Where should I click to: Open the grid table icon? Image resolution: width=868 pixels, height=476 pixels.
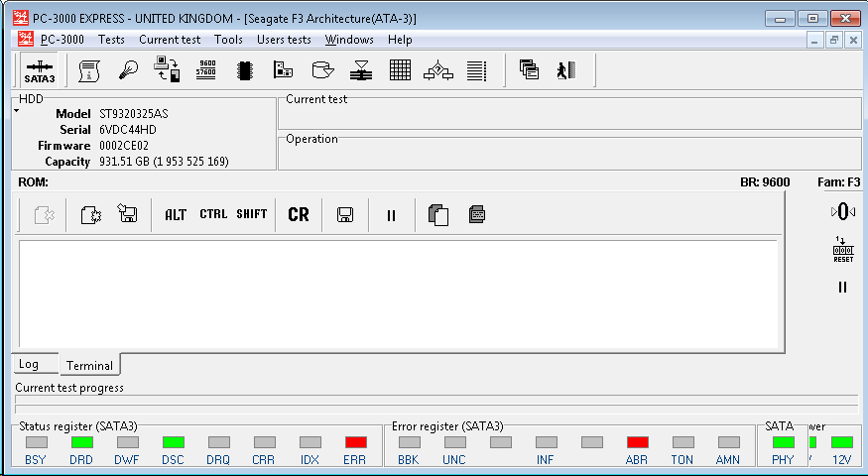pos(400,70)
